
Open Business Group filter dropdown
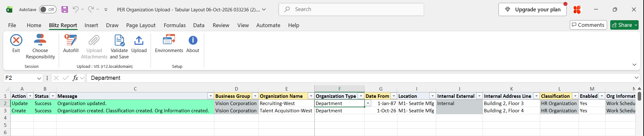click(255, 96)
